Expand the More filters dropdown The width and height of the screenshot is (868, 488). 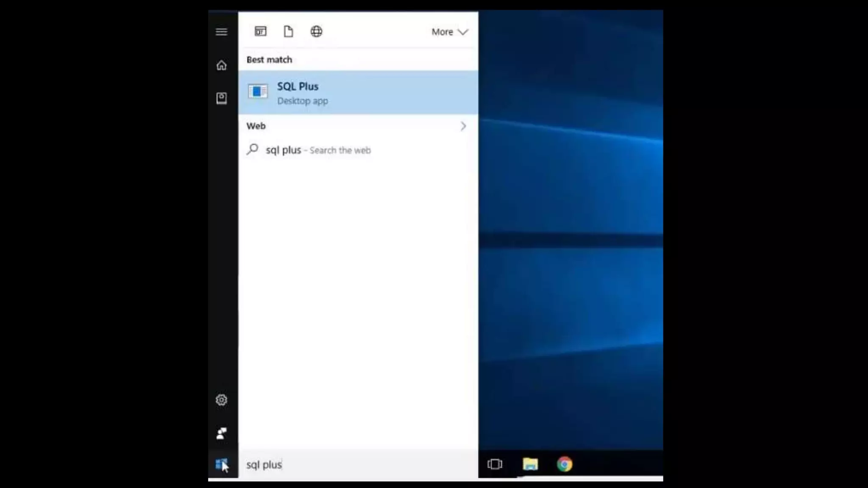pyautogui.click(x=449, y=32)
